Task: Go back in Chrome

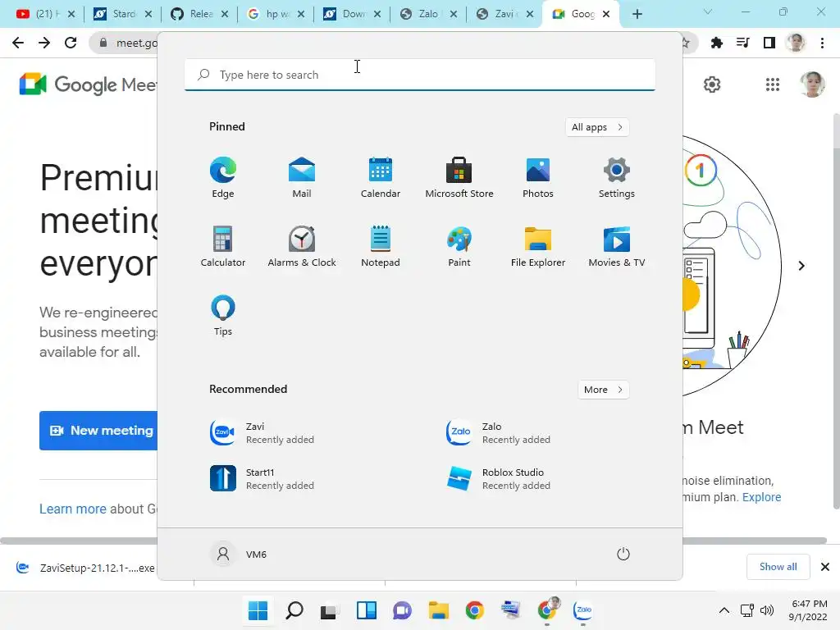Action: point(18,43)
